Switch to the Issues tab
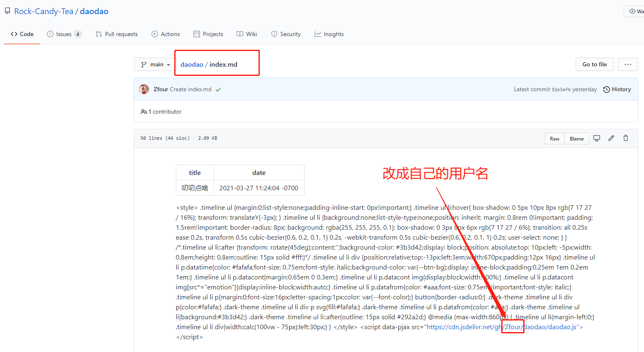The width and height of the screenshot is (644, 352). tap(64, 34)
